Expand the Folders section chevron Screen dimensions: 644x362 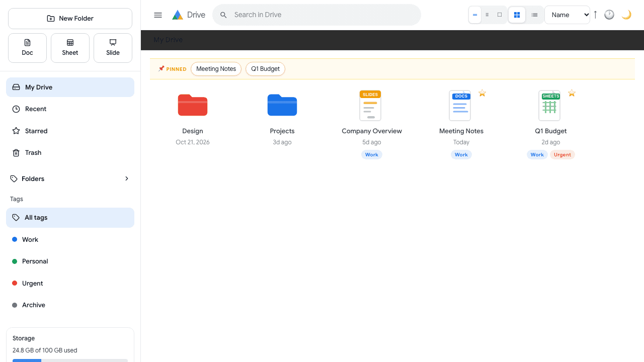tap(127, 178)
